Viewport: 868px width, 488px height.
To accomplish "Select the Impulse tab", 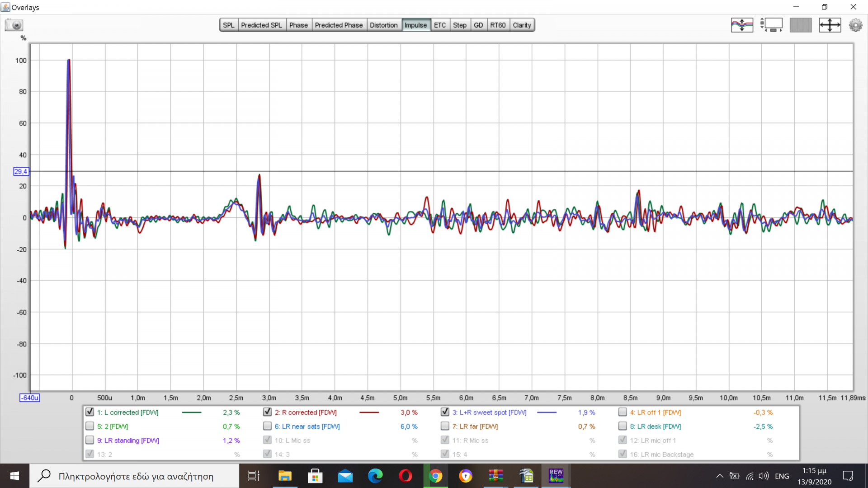I will 415,25.
